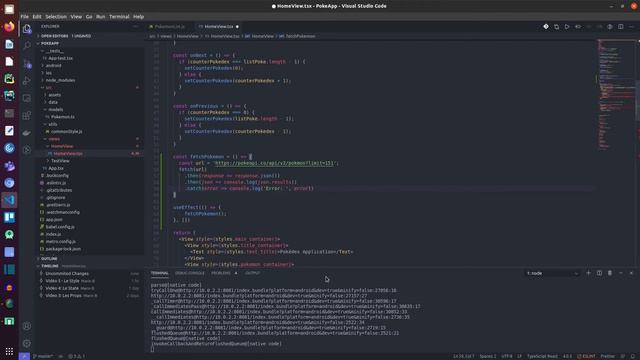Click the remote window indicator in status bar
The image size is (640, 360).
pyautogui.click(x=24, y=356)
